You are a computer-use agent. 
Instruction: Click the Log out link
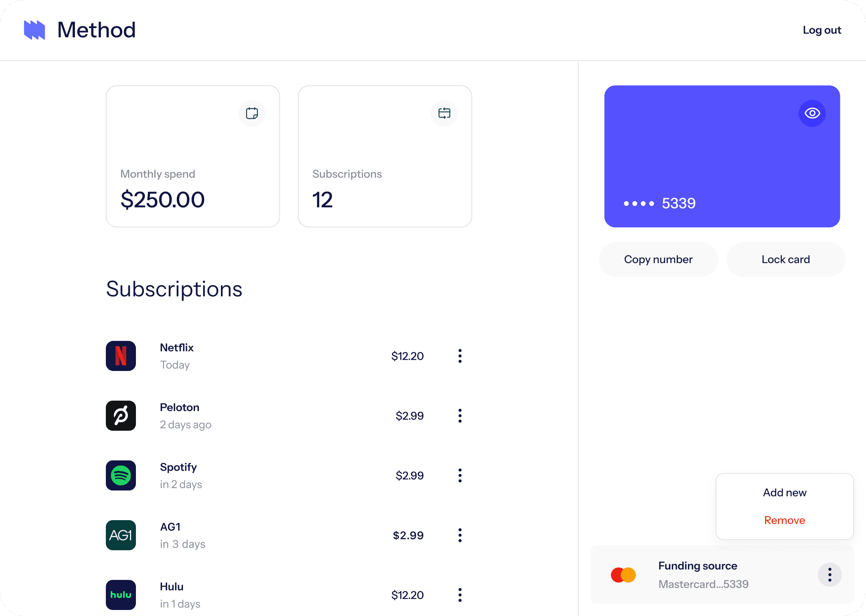pos(822,30)
